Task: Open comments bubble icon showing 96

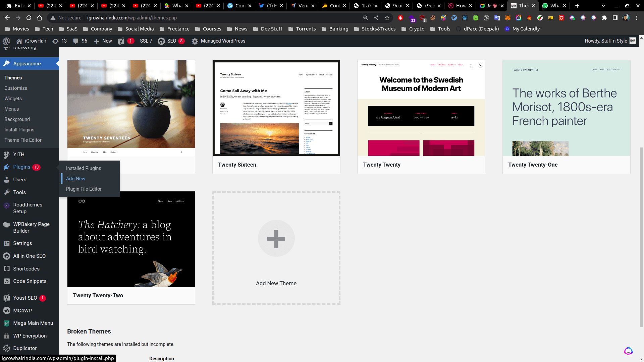Action: pos(76,41)
